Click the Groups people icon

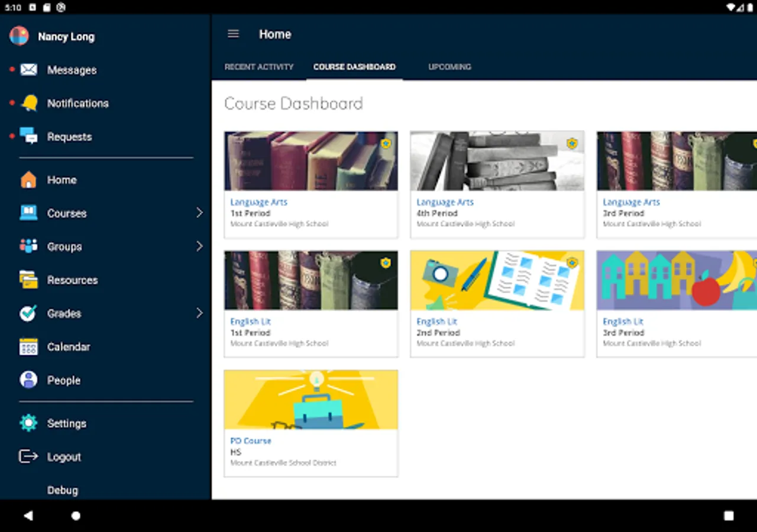click(x=28, y=246)
